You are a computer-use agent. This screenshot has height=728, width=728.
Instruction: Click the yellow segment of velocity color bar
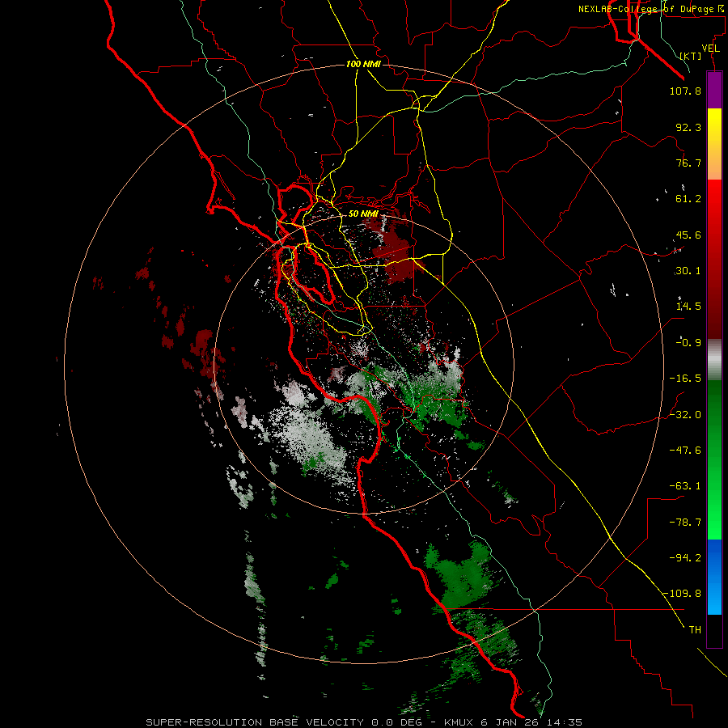(714, 144)
